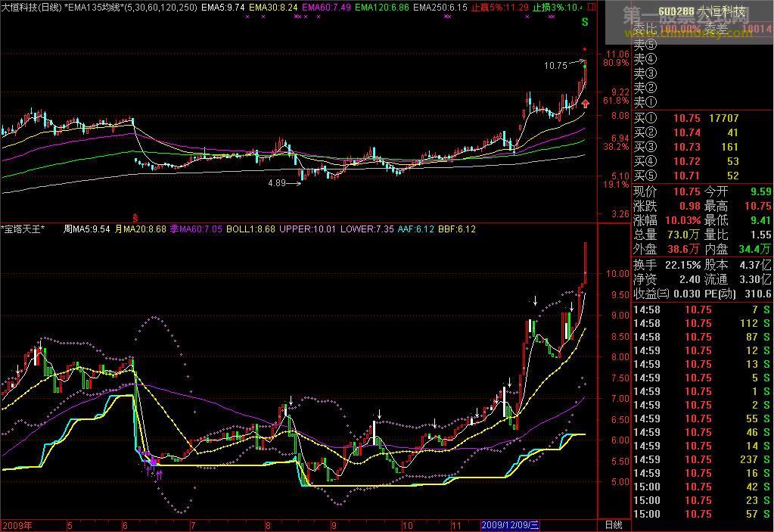
Task: Click the 周MA5:9.54 readout
Action: coord(86,229)
